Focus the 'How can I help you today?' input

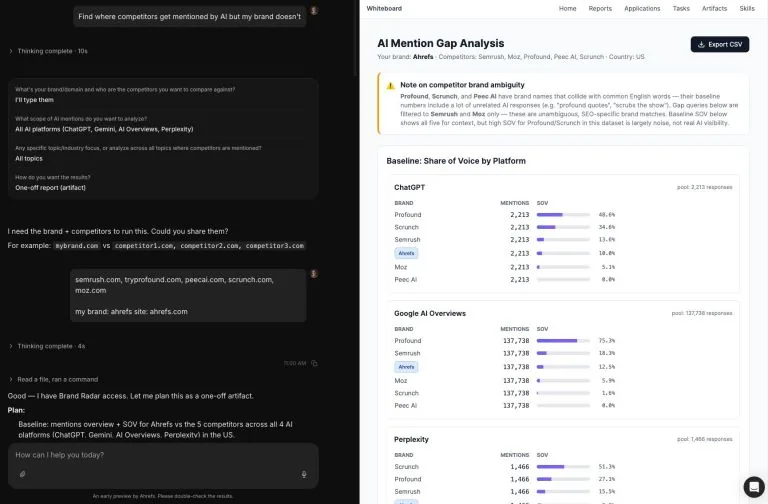pos(163,455)
